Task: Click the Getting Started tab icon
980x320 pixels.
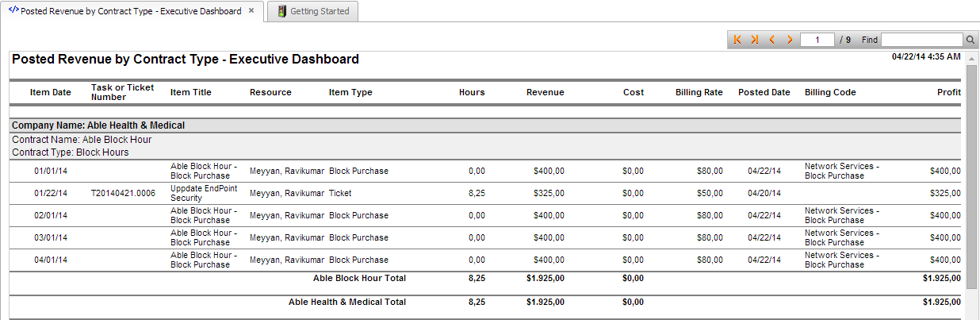Action: [x=281, y=12]
